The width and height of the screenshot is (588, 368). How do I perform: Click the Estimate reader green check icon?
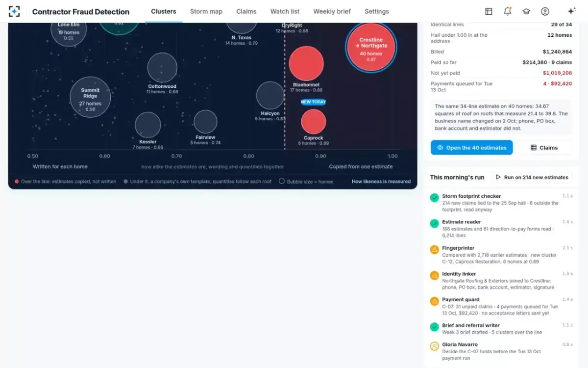(434, 223)
